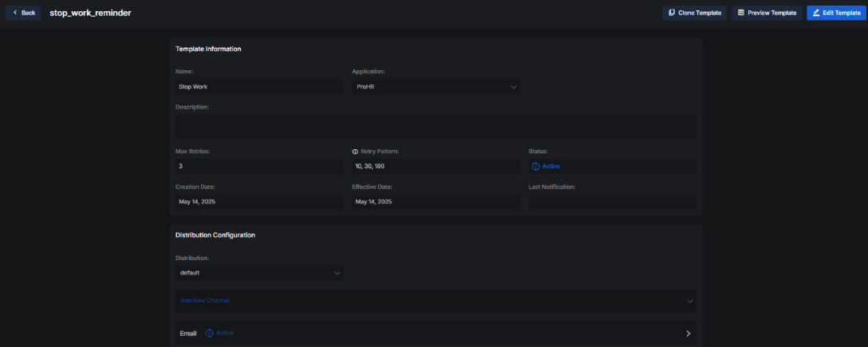Click the Effective Date field
The width and height of the screenshot is (868, 347).
[436, 202]
